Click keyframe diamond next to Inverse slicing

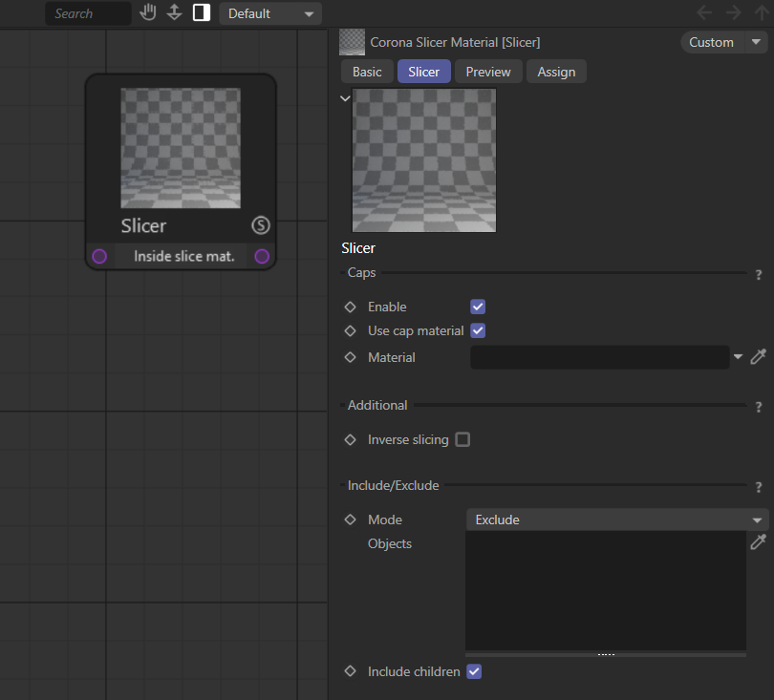pyautogui.click(x=350, y=439)
